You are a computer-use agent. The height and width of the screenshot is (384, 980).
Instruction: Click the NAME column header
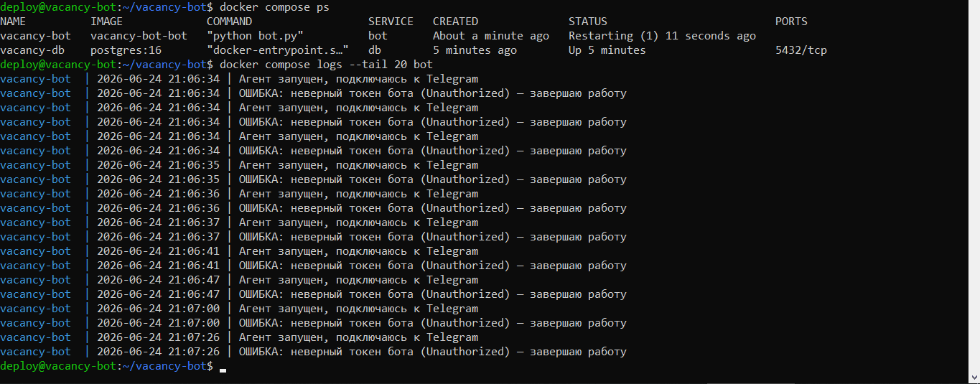(13, 22)
